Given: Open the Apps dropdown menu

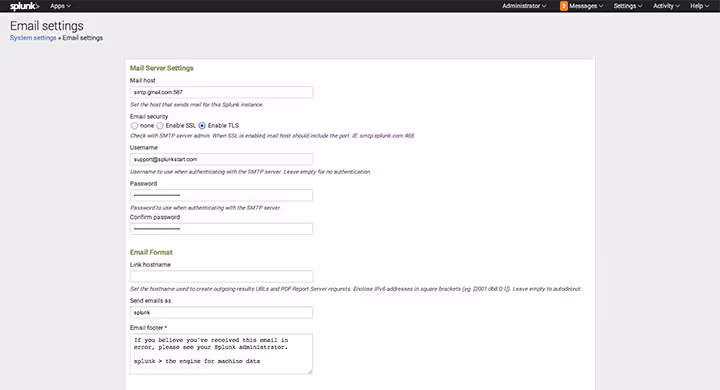Looking at the screenshot, I should click(x=60, y=6).
